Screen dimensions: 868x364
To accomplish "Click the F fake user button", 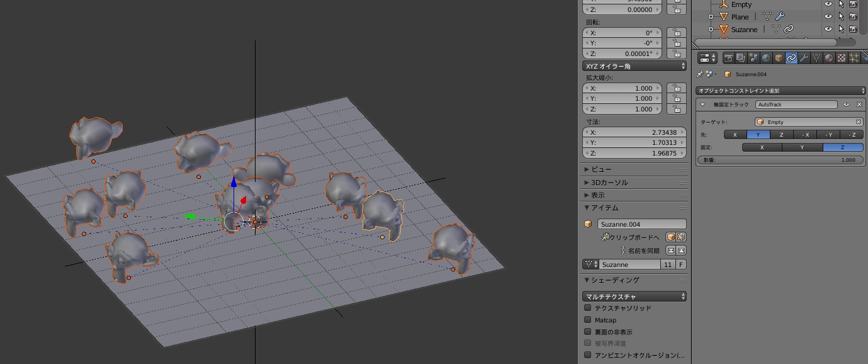I will (681, 264).
